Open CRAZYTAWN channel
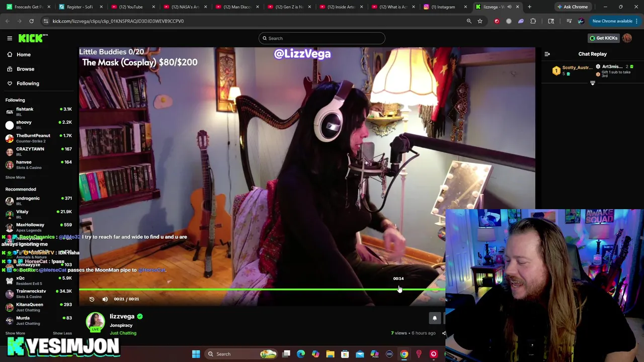Viewport: 644px width, 362px height. (x=39, y=151)
